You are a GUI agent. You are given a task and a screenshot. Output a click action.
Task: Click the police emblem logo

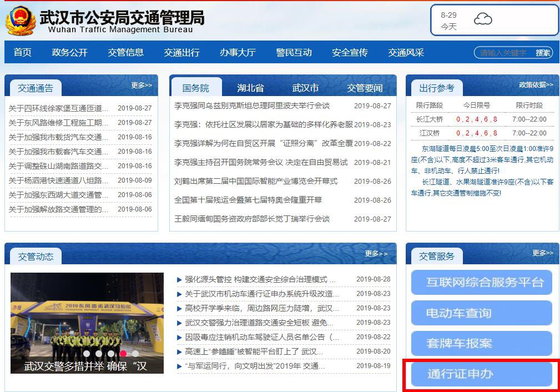[x=20, y=21]
